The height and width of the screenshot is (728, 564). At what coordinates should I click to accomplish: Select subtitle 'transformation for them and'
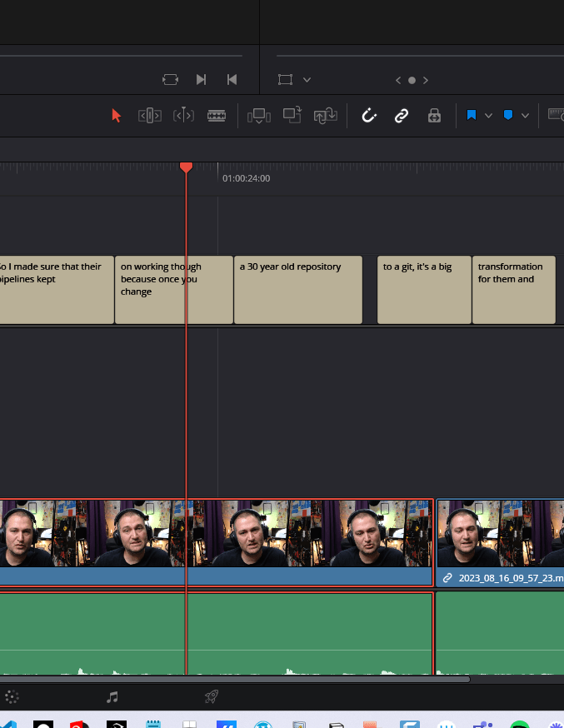(x=514, y=290)
